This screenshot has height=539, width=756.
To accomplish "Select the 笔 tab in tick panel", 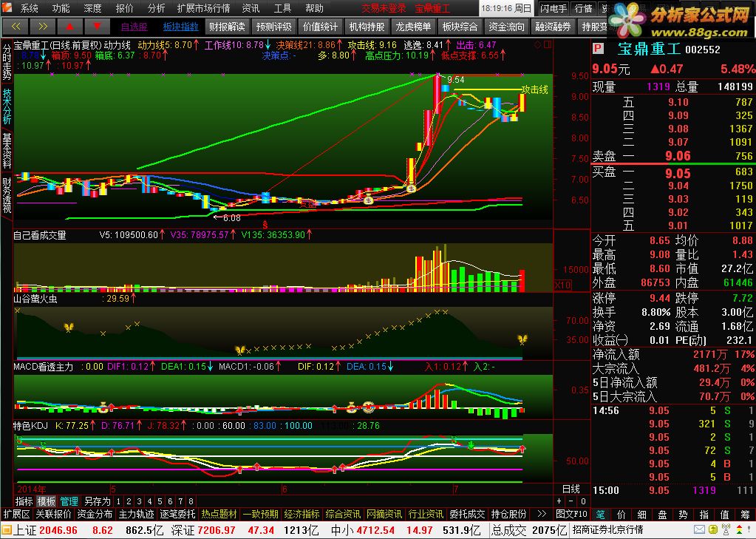I will coord(600,515).
